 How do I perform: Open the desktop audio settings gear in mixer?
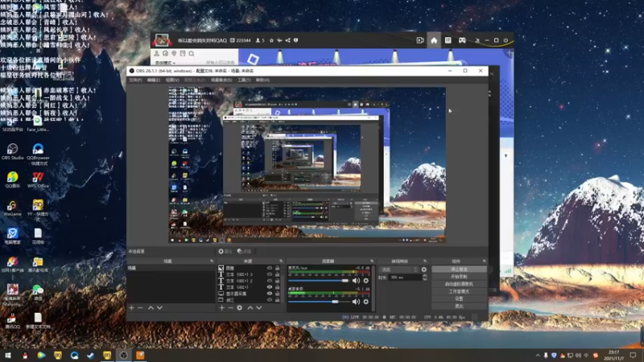[x=366, y=302]
